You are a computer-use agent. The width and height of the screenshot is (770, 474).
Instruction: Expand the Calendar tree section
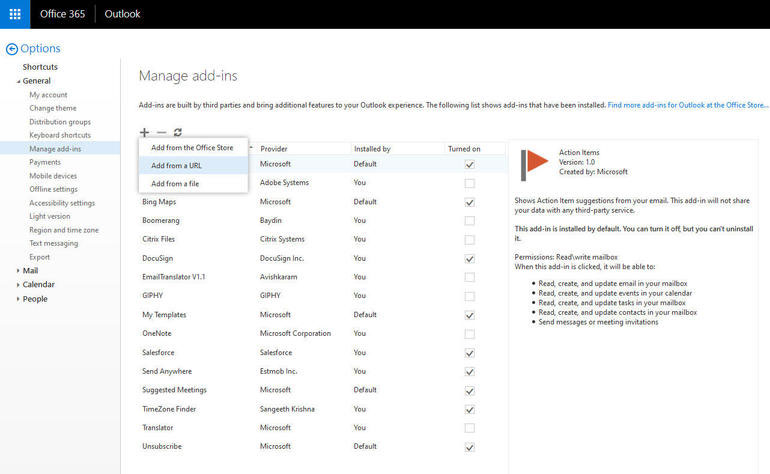pos(18,285)
